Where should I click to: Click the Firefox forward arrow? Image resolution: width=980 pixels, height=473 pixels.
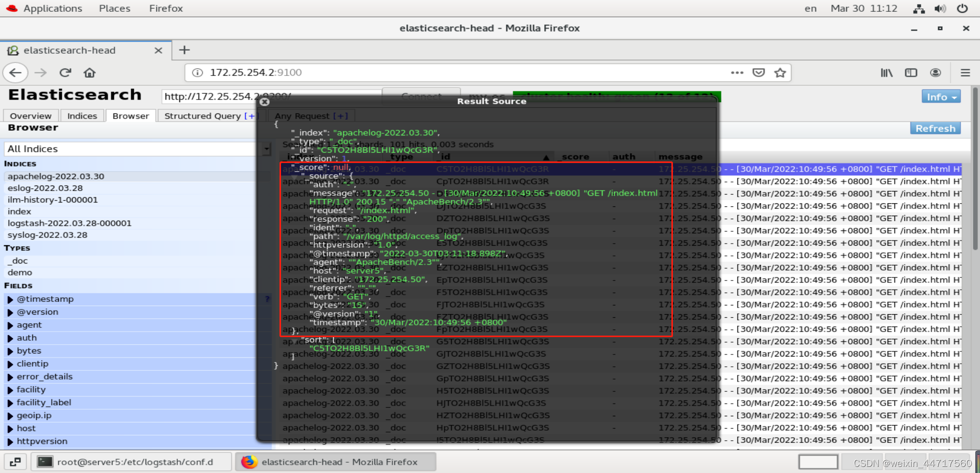(x=40, y=73)
